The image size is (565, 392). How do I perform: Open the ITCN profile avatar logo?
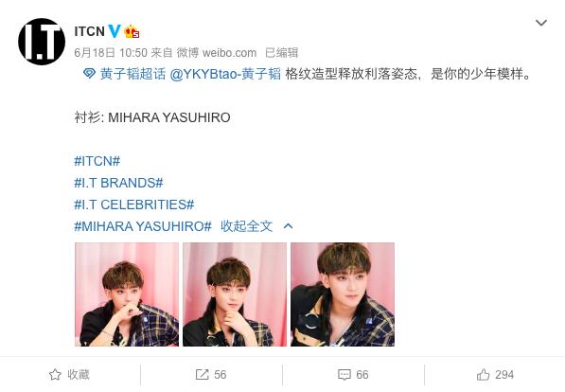[x=42, y=42]
